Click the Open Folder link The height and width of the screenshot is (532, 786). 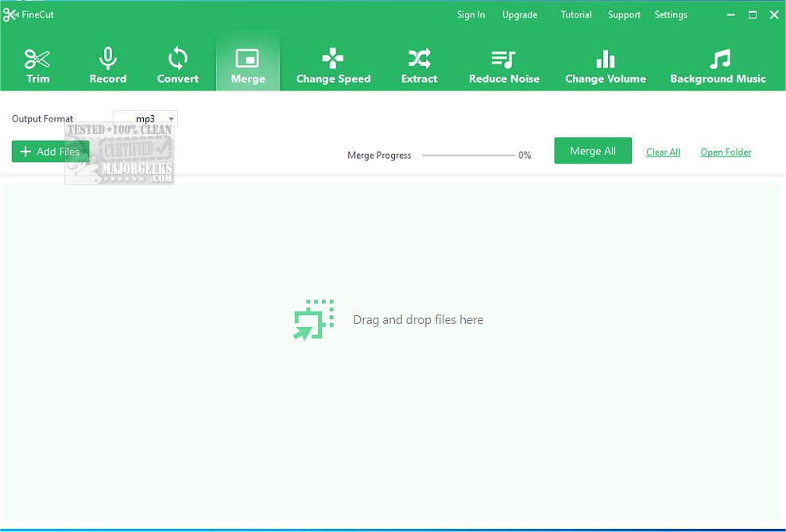726,152
